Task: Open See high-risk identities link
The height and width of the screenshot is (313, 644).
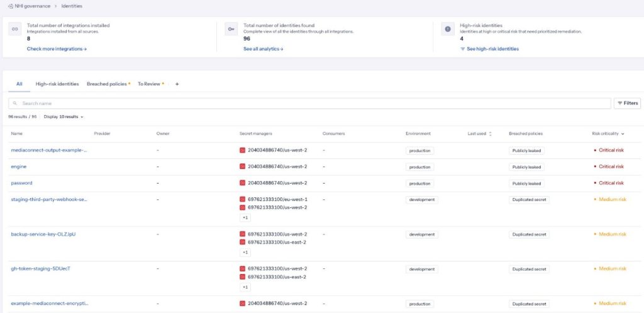Action: [x=489, y=49]
